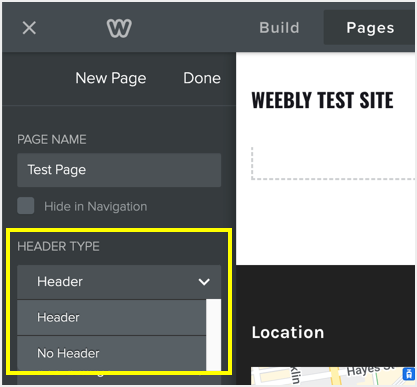The image size is (417, 387).
Task: Click the New Page button
Action: click(x=111, y=78)
